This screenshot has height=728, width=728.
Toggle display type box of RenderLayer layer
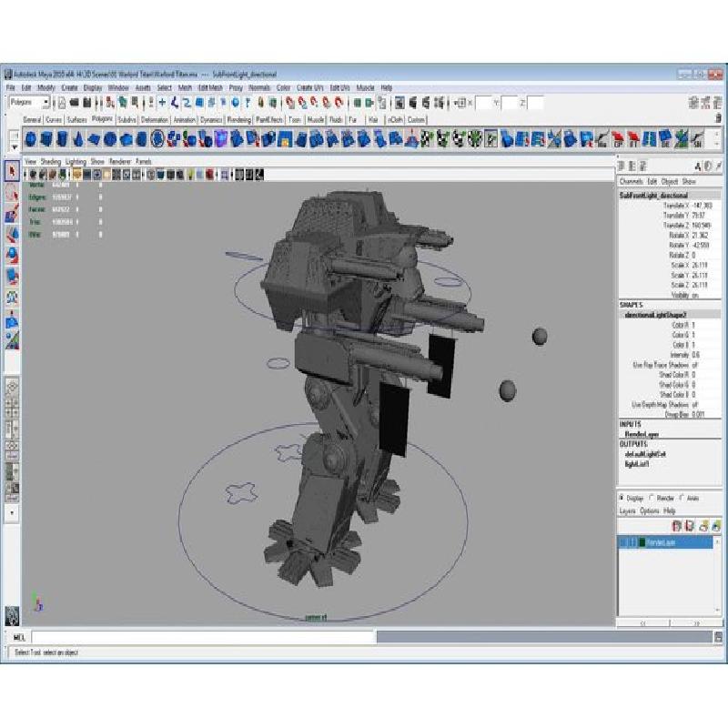pyautogui.click(x=632, y=542)
